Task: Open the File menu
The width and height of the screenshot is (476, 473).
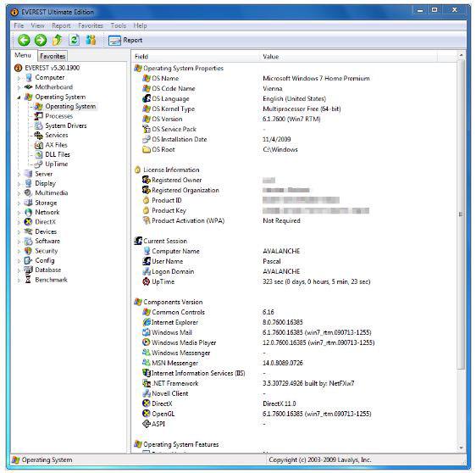Action: tap(19, 25)
